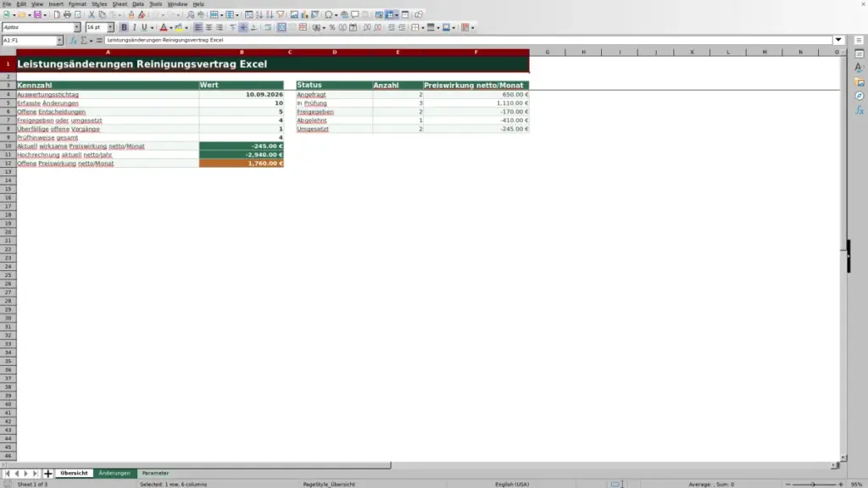Toggle Wrap Text for the cell
Screen dimensions: 868x488
point(268,28)
